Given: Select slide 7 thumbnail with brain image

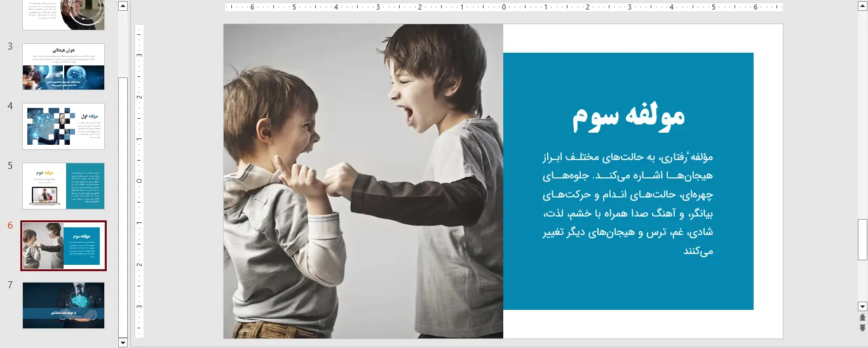Looking at the screenshot, I should pos(64,305).
